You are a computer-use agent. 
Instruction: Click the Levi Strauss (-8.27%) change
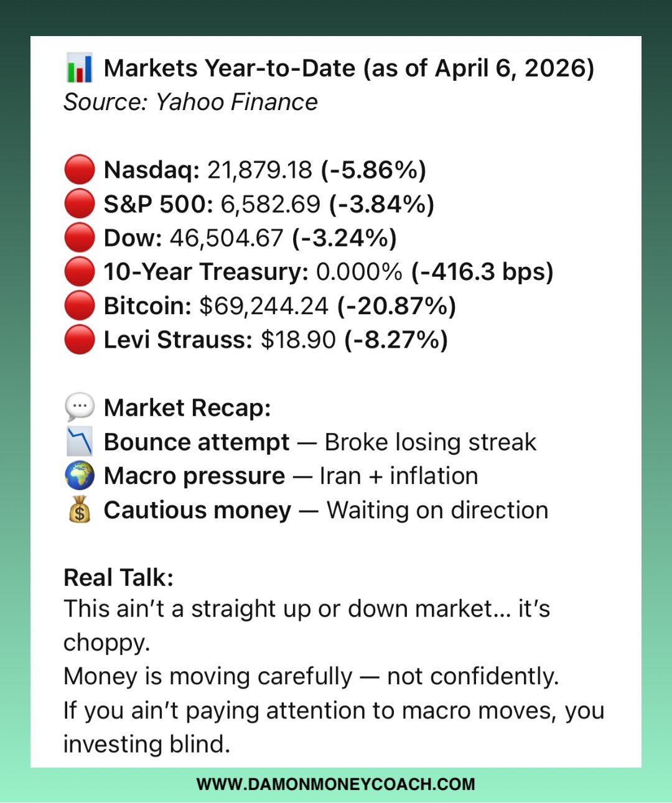396,340
